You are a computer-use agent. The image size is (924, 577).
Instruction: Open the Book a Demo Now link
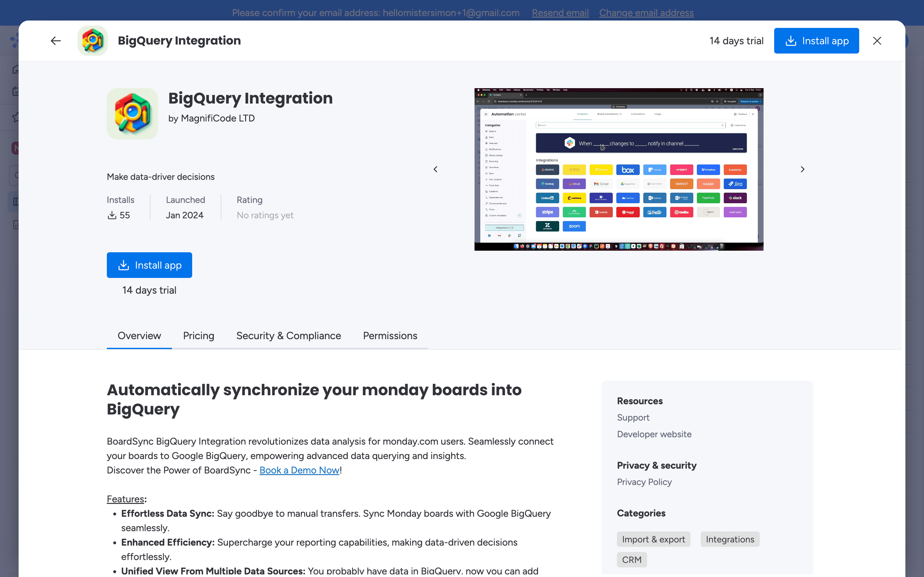299,470
